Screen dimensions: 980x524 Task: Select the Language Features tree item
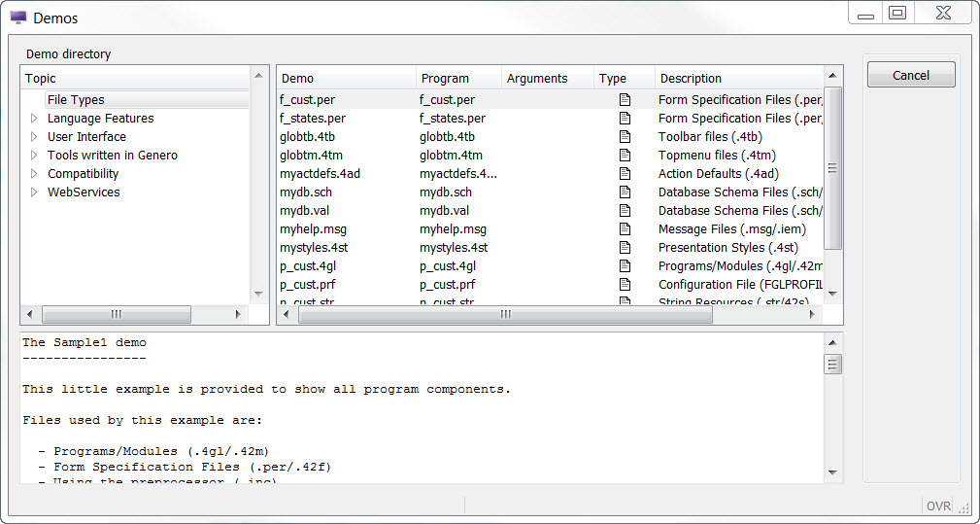tap(100, 119)
